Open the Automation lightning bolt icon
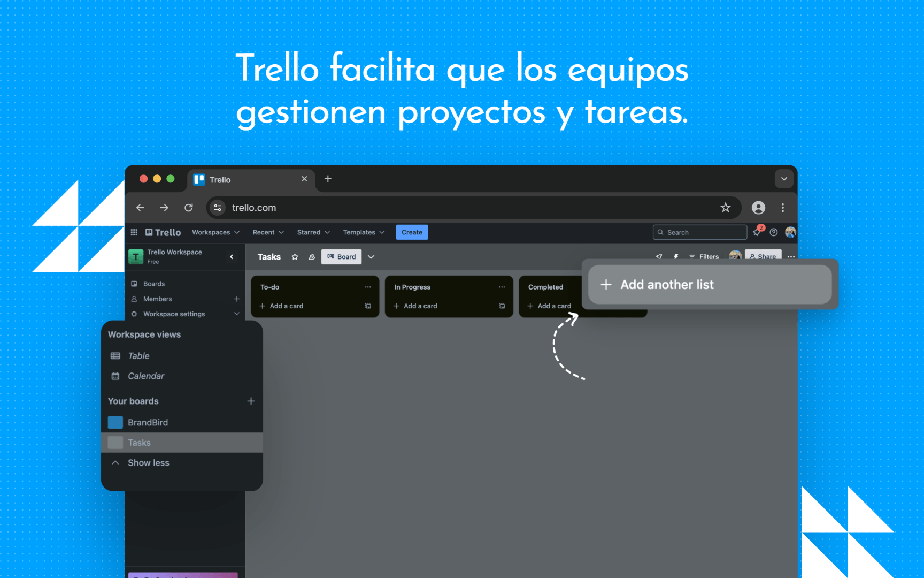Screen dimensions: 924x578 click(x=676, y=257)
